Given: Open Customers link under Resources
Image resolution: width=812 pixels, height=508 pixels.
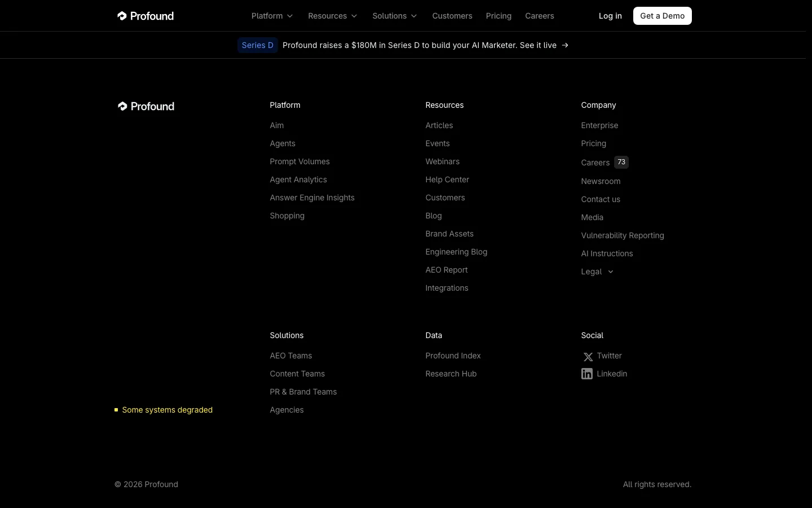Looking at the screenshot, I should pyautogui.click(x=445, y=198).
